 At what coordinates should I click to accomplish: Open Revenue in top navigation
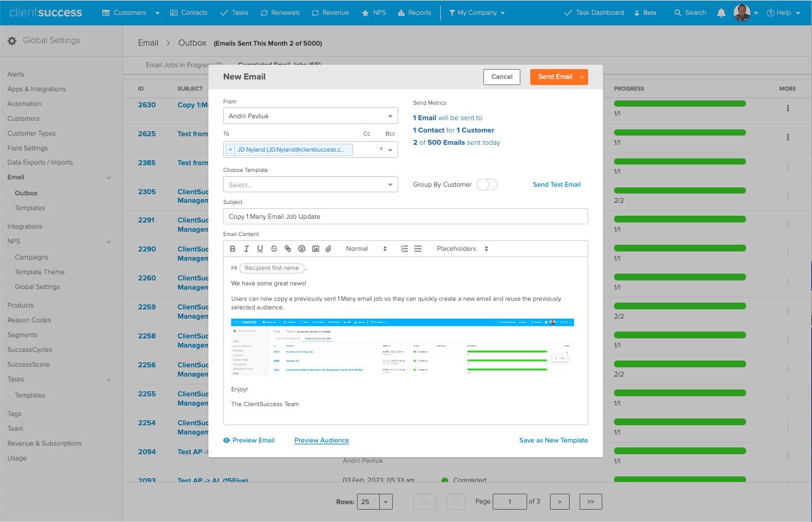pyautogui.click(x=330, y=12)
